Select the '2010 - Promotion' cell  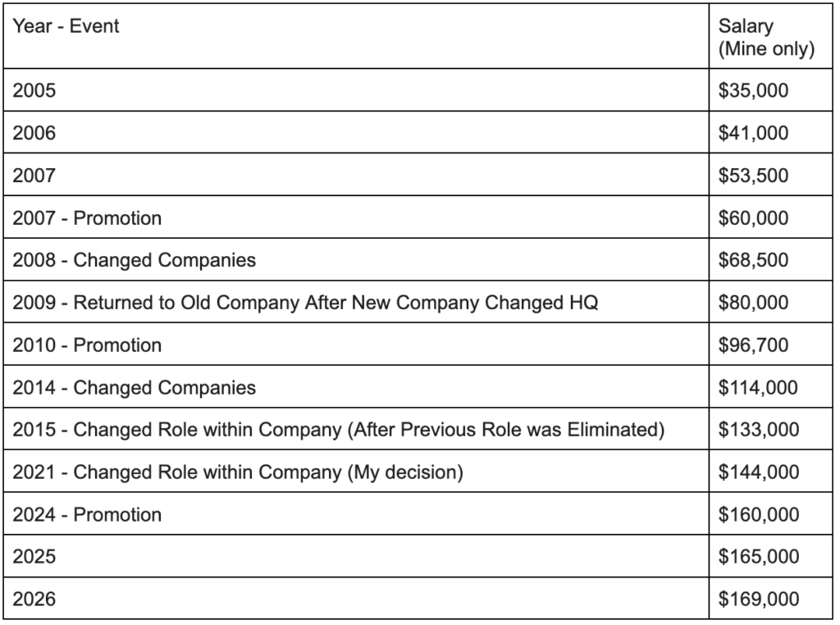356,344
